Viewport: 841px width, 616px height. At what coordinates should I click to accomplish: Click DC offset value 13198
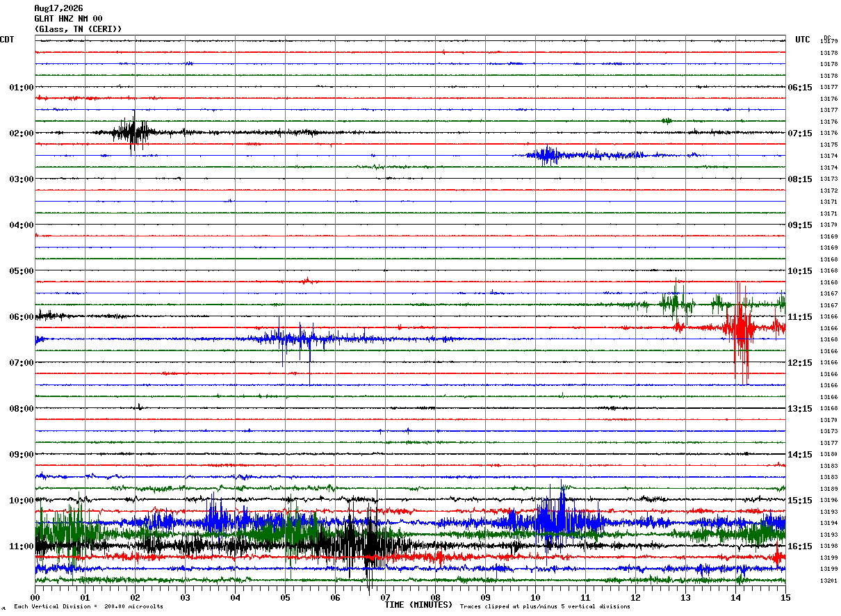pos(828,546)
